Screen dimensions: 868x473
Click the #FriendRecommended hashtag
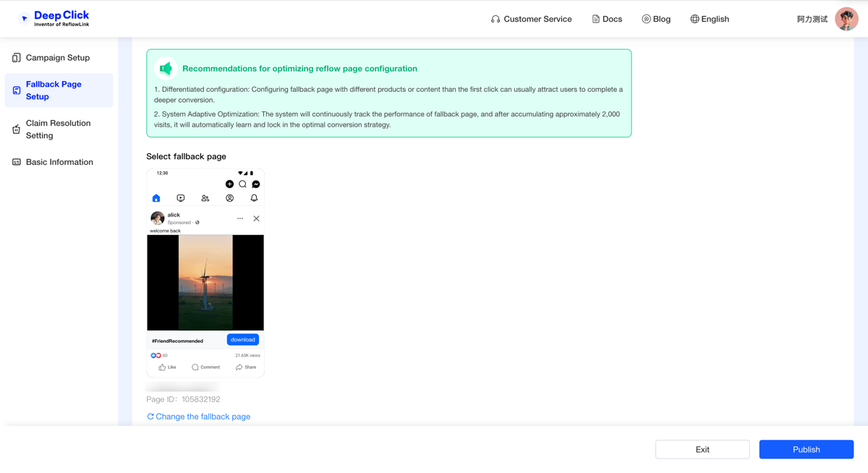click(x=177, y=341)
